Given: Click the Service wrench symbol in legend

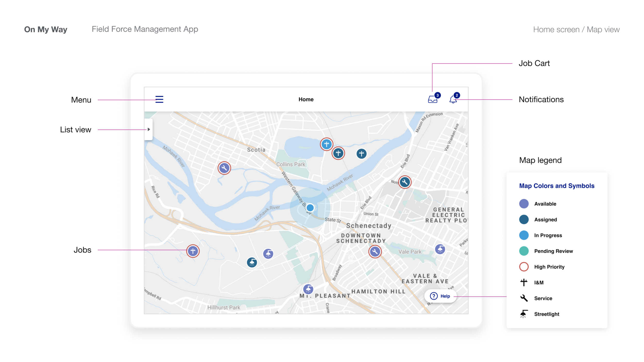Looking at the screenshot, I should (x=524, y=298).
